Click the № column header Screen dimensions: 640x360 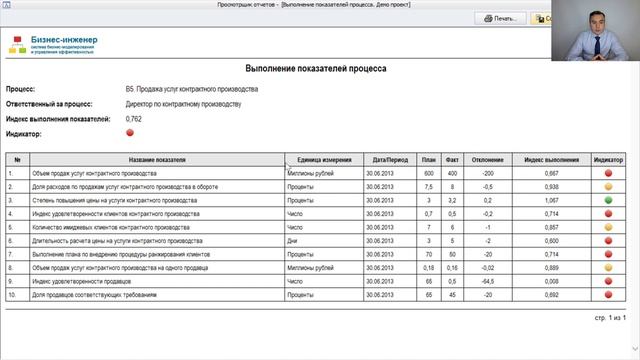pyautogui.click(x=18, y=160)
